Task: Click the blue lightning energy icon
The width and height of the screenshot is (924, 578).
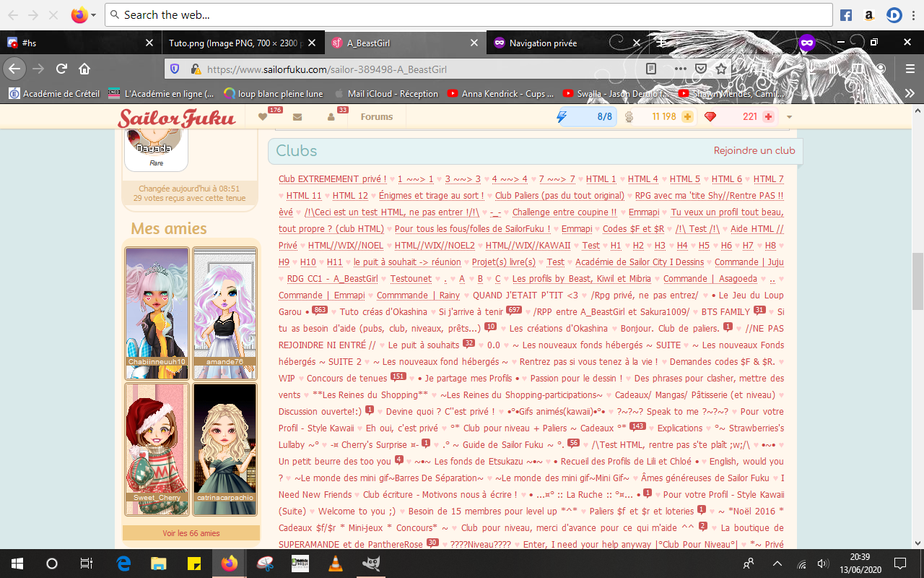Action: (562, 116)
